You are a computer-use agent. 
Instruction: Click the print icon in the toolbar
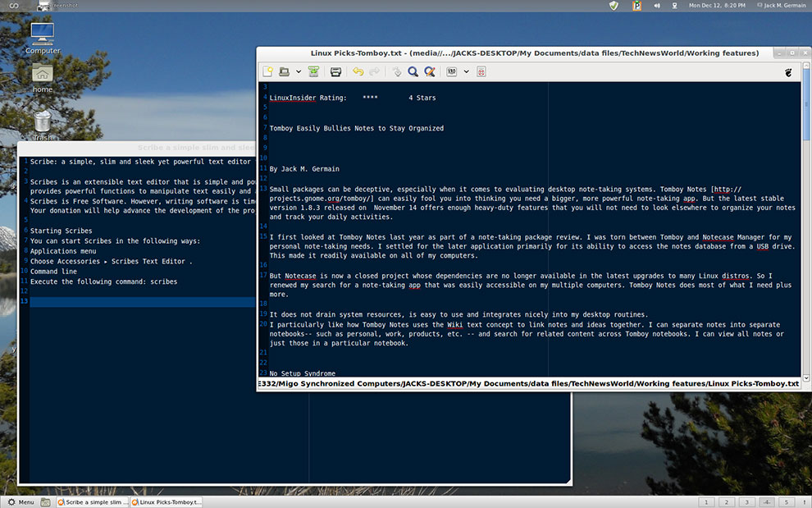[x=335, y=71]
